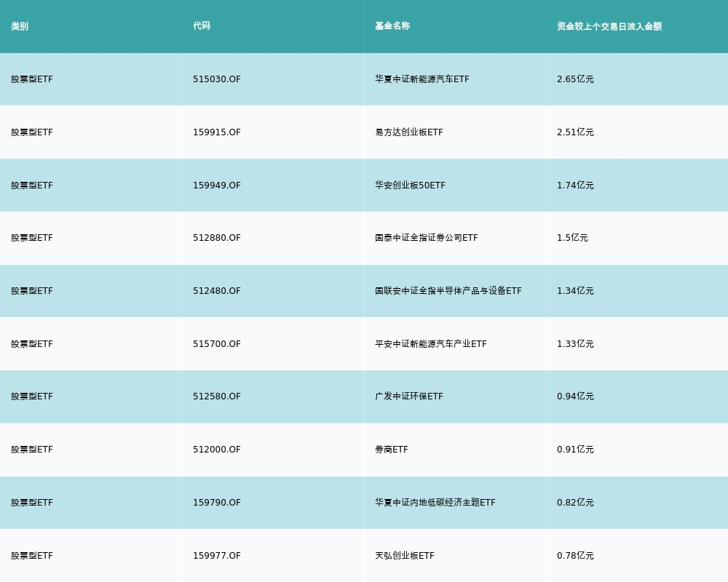Select code 512880.OF
The image size is (728, 582).
[217, 238]
